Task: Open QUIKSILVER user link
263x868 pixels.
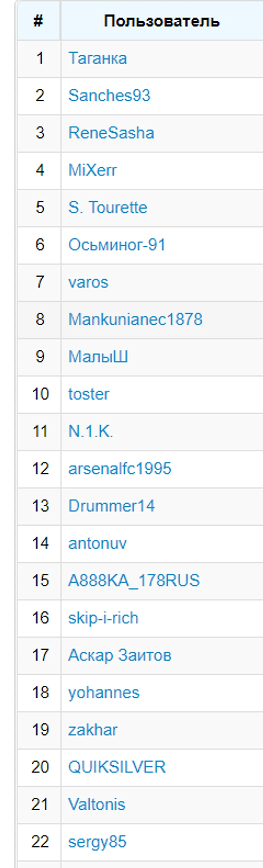Action: (117, 767)
